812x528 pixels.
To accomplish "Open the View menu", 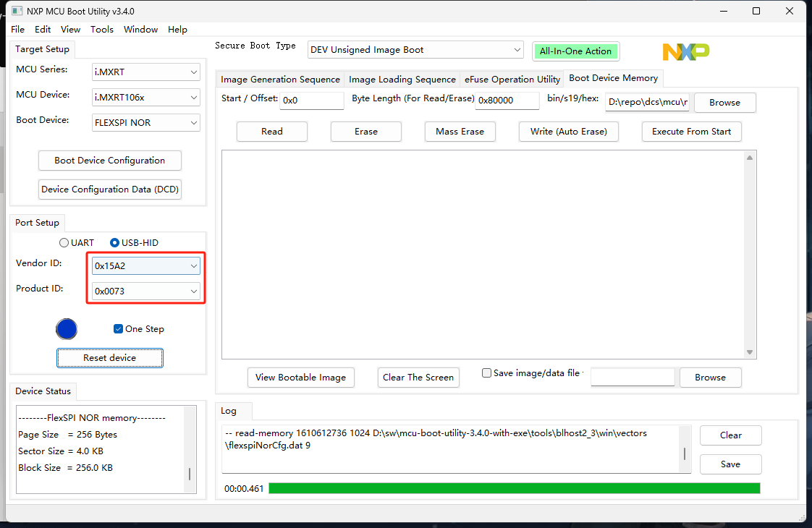I will [70, 30].
